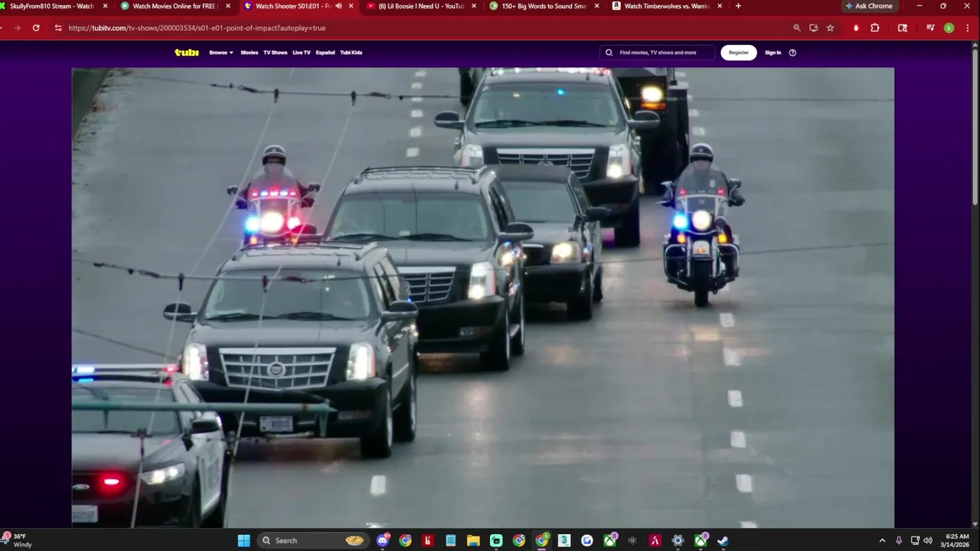Reload the page with the refresh icon
This screenshot has height=551, width=980.
point(36,28)
